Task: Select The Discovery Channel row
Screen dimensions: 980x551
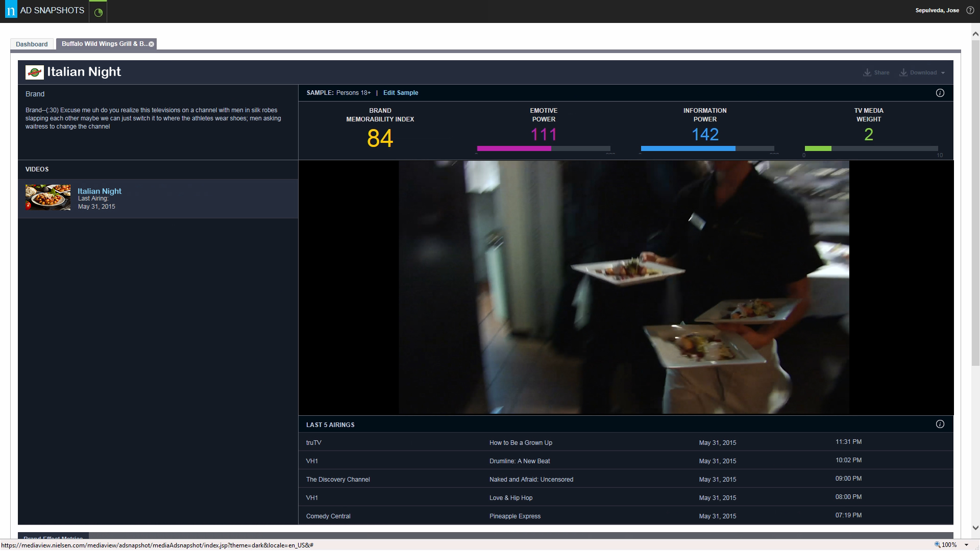Action: (626, 479)
